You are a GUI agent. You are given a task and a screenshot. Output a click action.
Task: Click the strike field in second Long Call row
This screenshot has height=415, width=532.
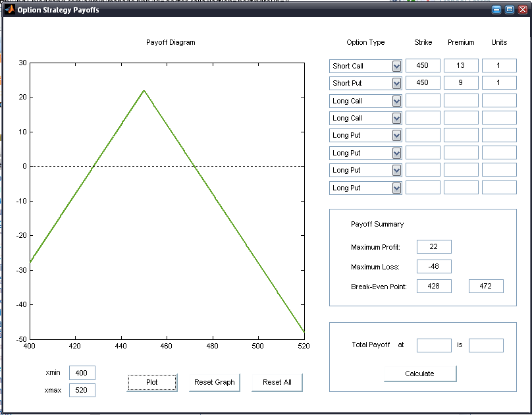tap(423, 118)
